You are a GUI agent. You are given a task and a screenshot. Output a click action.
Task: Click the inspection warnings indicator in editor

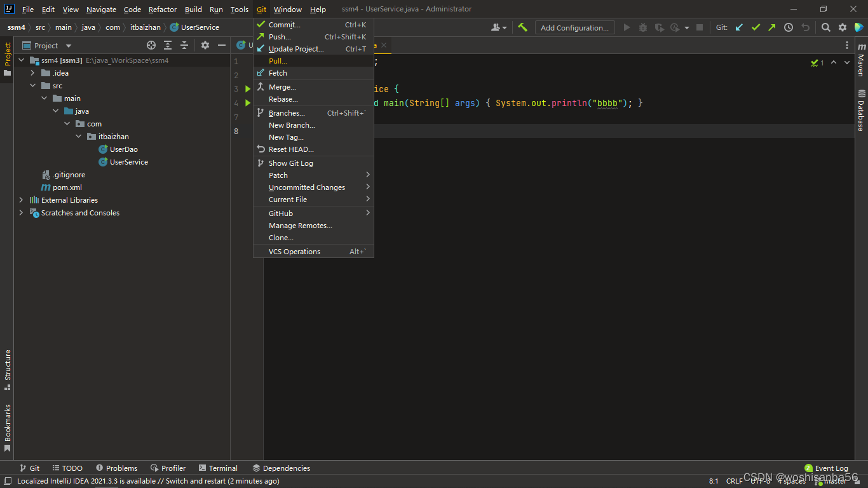click(x=817, y=62)
